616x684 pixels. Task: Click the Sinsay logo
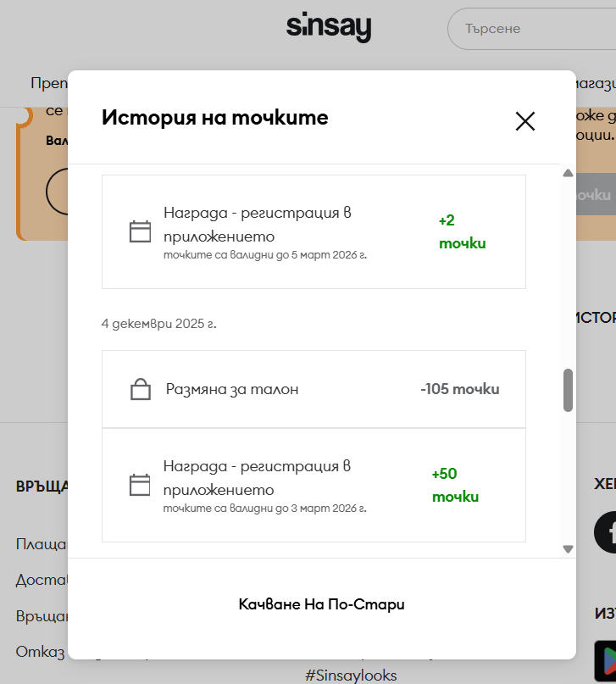329,27
